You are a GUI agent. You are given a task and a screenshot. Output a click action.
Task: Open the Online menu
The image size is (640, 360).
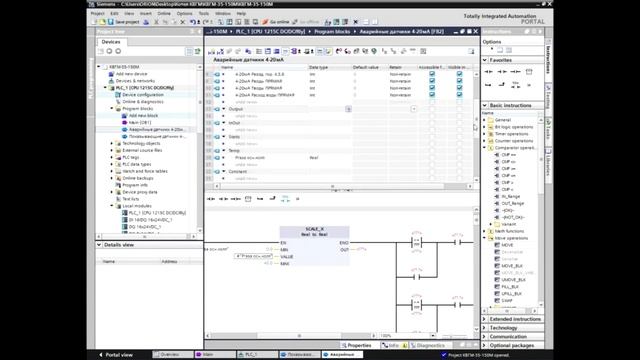click(164, 13)
